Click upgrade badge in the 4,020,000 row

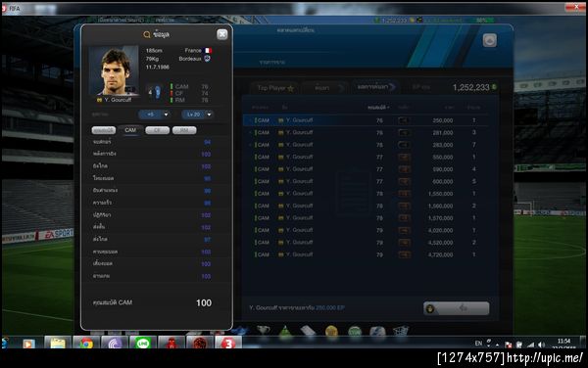point(404,230)
